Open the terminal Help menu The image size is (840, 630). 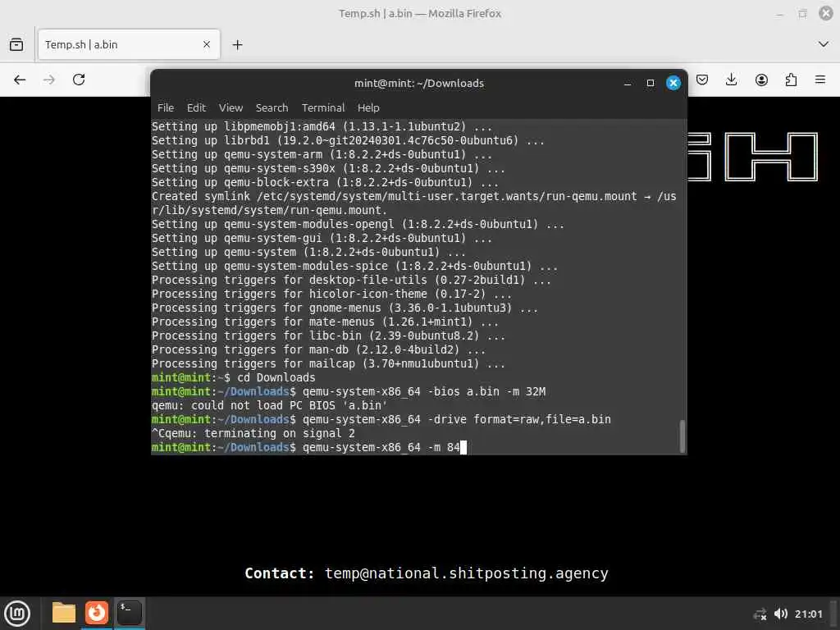368,107
